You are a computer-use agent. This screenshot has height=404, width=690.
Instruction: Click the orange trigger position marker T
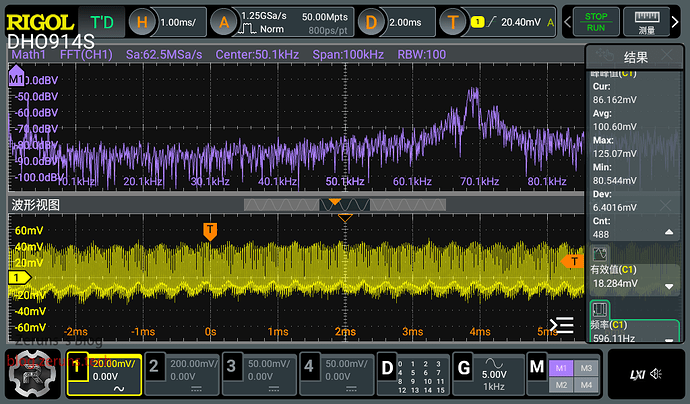[210, 231]
